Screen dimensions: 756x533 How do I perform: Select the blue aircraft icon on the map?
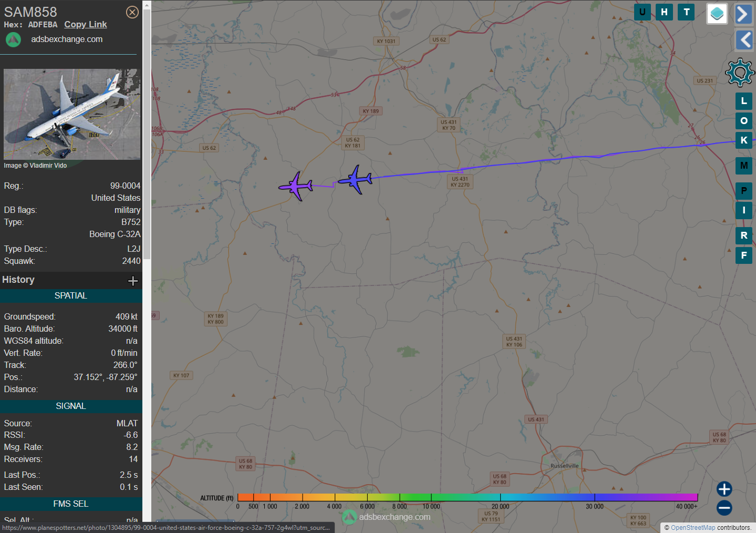point(356,180)
